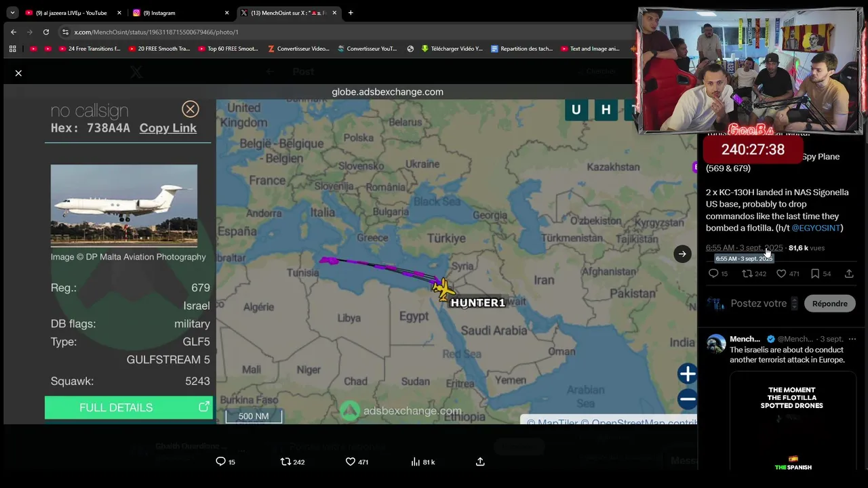Open the MenchOsint reply avatar
Viewport: 868px width, 488px height.
(715, 344)
